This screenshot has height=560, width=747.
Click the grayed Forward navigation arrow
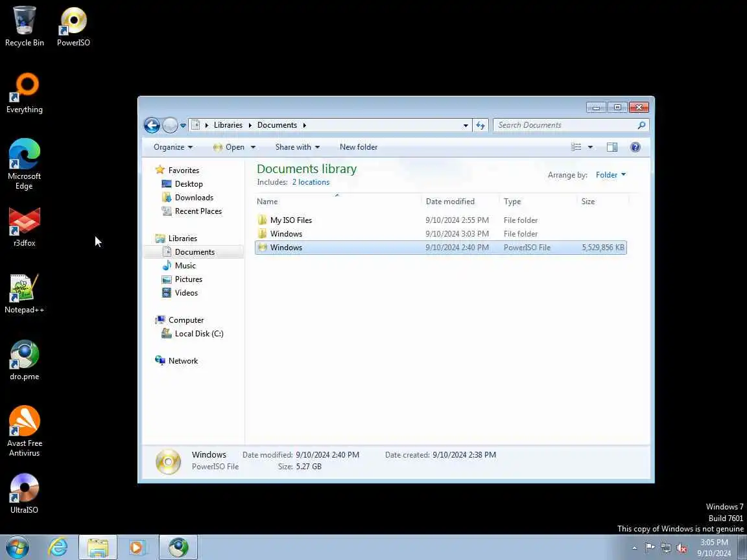[x=170, y=125]
